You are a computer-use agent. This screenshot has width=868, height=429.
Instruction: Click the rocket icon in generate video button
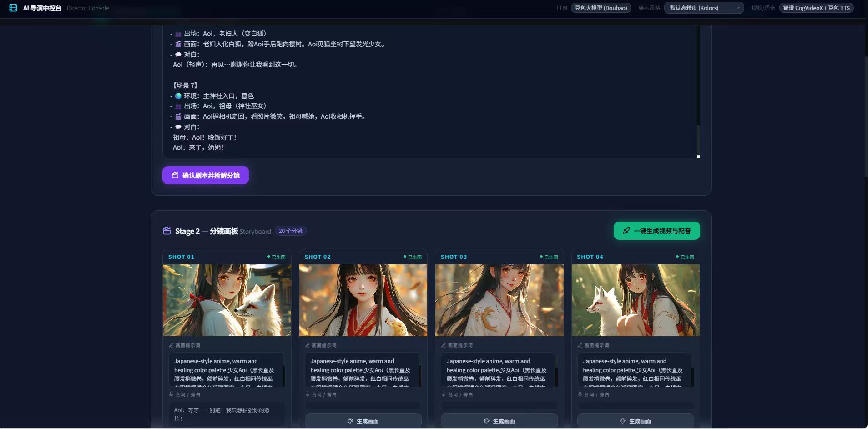(x=626, y=231)
